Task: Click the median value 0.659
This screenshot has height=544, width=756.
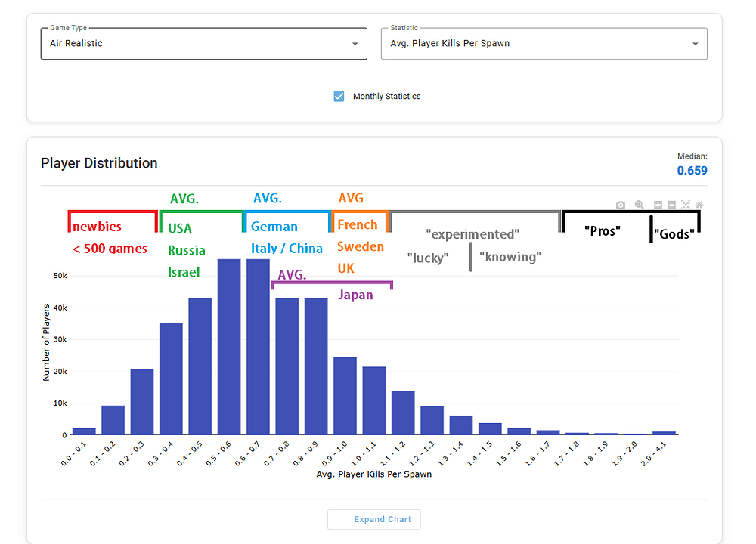Action: (692, 171)
